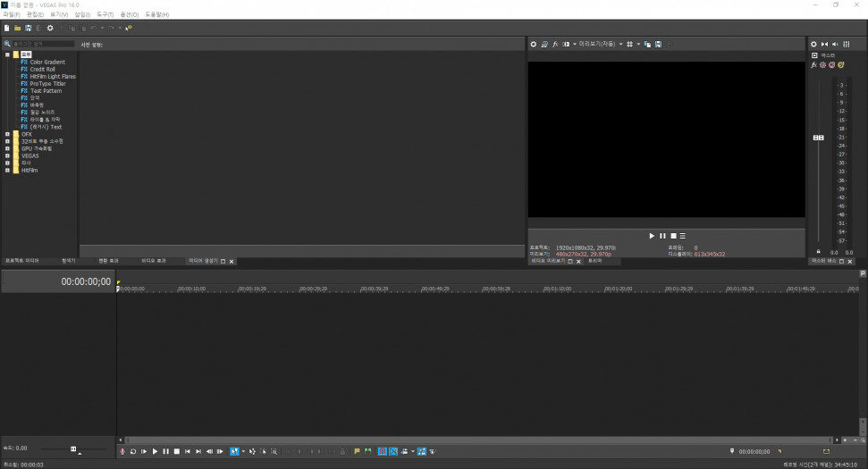Viewport: 868px width, 469px height.
Task: Stop timeline playback
Action: point(177,451)
